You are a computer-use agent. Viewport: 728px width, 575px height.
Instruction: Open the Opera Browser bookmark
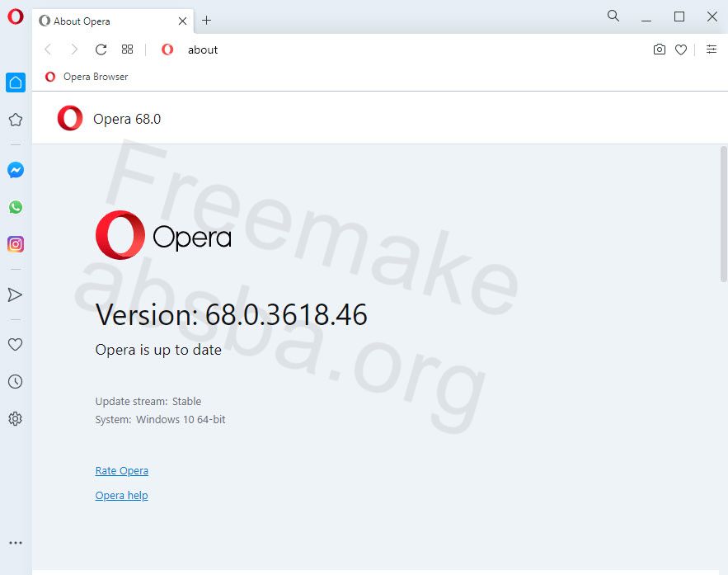(87, 77)
